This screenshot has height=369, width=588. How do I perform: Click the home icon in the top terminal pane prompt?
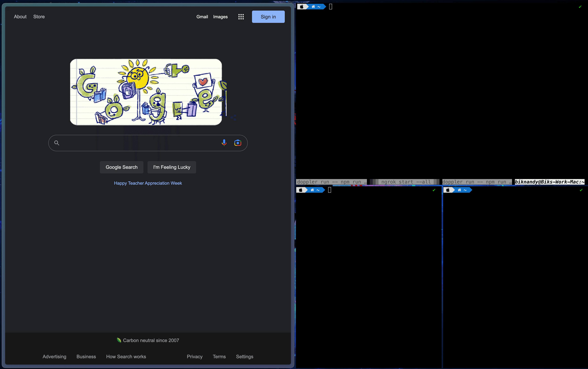point(313,7)
